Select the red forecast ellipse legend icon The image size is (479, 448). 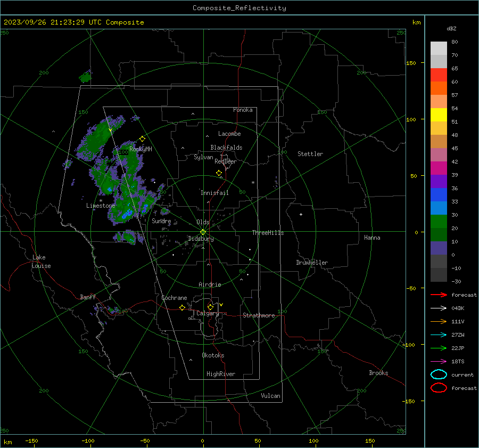click(x=439, y=388)
